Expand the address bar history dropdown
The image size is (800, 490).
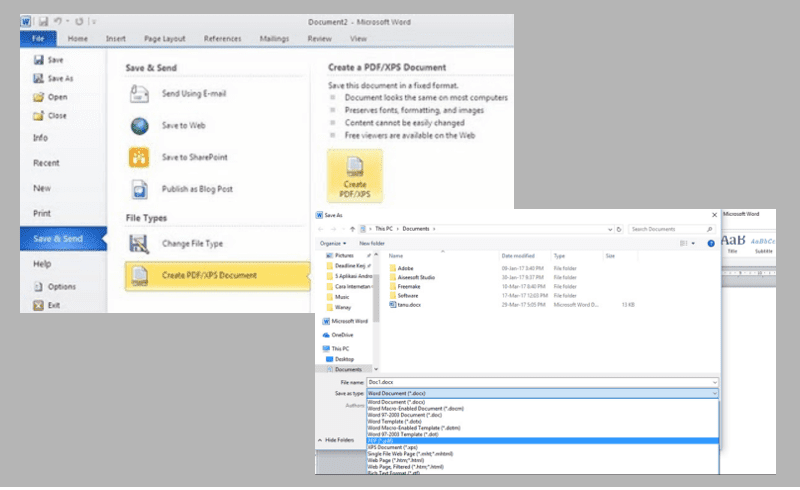610,229
